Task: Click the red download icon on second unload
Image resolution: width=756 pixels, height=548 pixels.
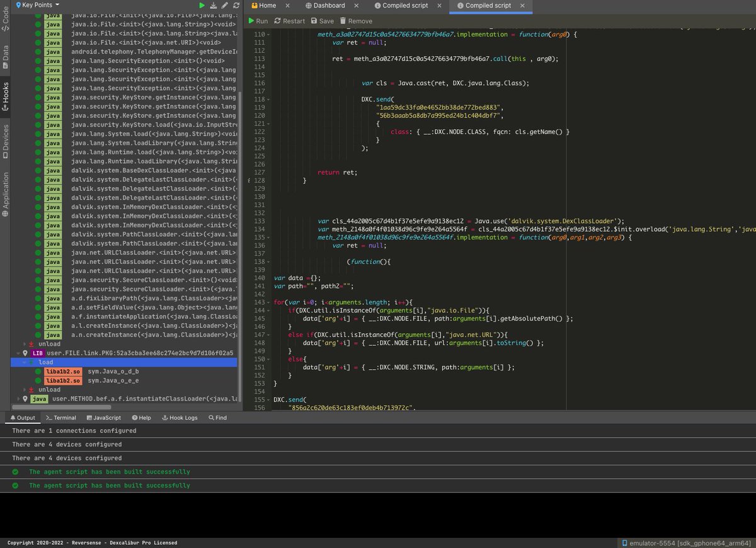Action: (x=31, y=390)
